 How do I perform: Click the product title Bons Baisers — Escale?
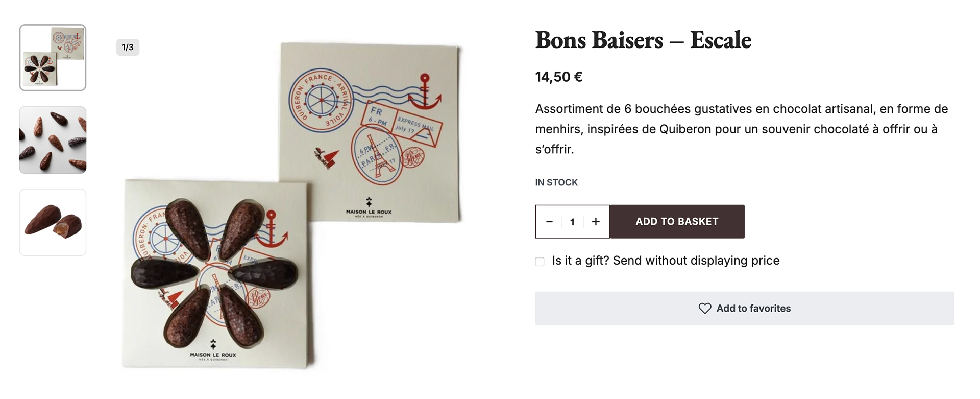pyautogui.click(x=643, y=40)
